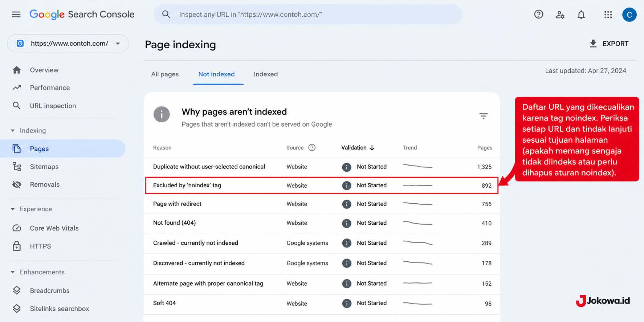Screen dimensions: 644x322
Task: Click info icon in Soft 404 row
Action: tap(347, 303)
